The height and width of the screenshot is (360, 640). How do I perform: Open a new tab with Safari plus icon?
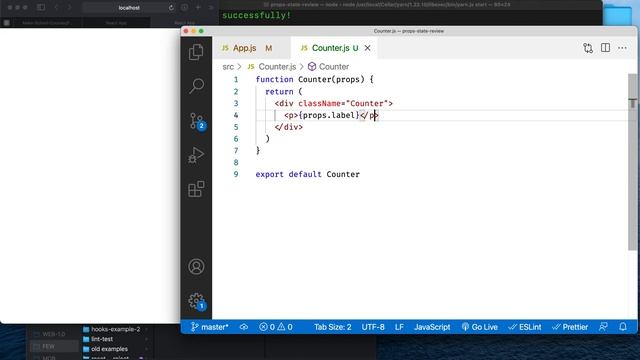[198, 7]
